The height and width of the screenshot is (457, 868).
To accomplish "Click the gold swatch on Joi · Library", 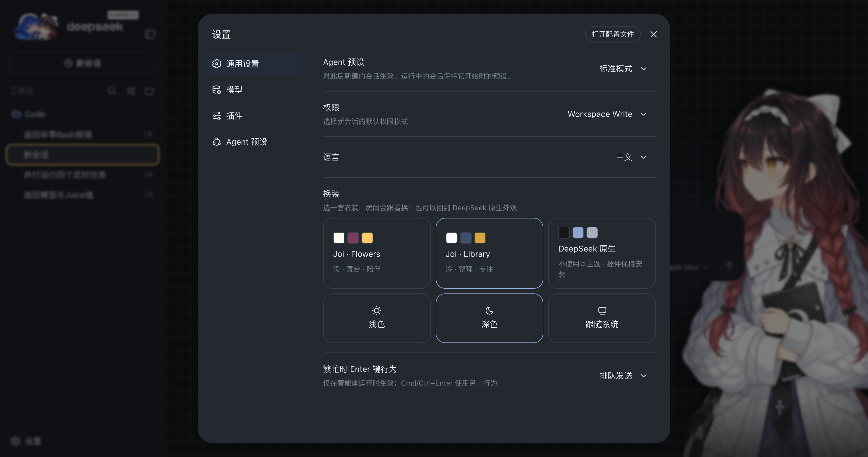I will [x=480, y=238].
